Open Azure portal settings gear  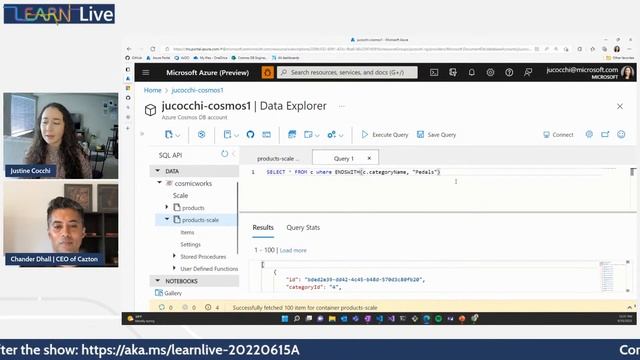tap(490, 73)
